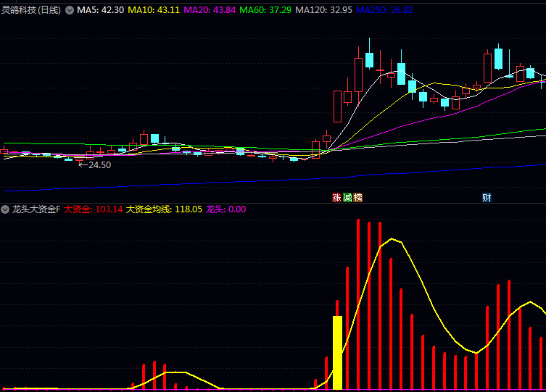Select the MA60 moving average label
Screen dimensions: 546x392
[x=265, y=10]
